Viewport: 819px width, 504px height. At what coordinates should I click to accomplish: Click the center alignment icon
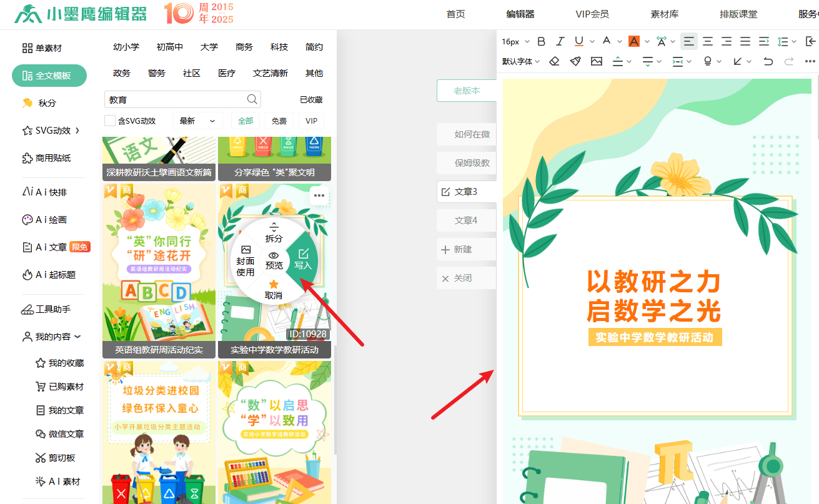(707, 41)
